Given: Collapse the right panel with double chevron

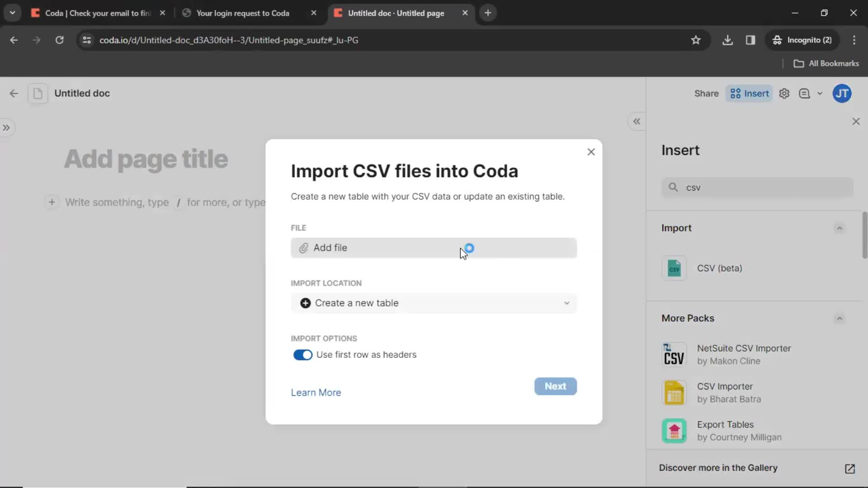Looking at the screenshot, I should 637,122.
